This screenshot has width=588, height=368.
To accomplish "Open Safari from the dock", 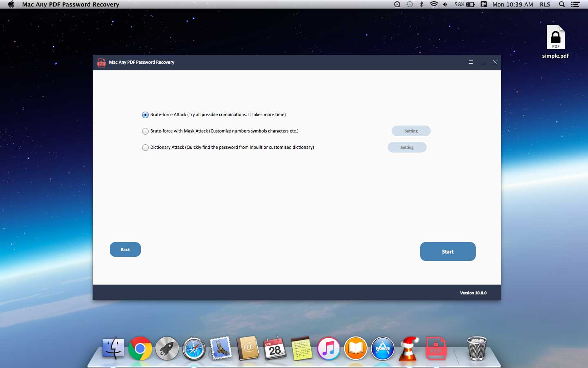I will tap(194, 349).
